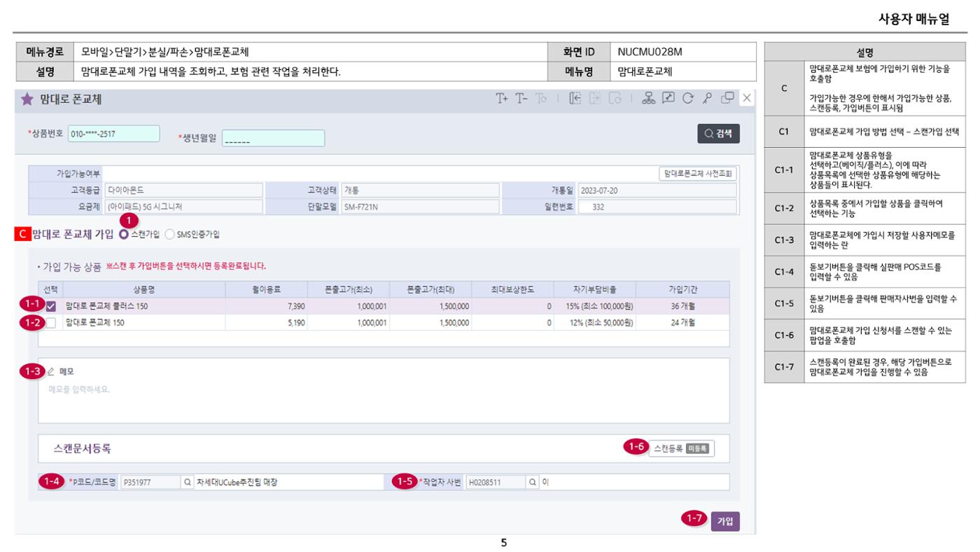980x552 pixels.
Task: Click the 일련번호 field showing 332
Action: click(657, 207)
